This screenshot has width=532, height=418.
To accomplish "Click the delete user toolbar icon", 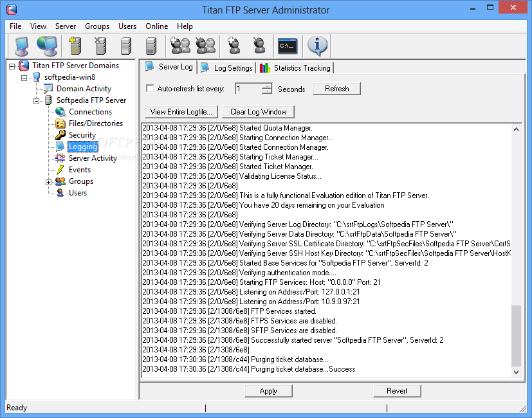I will (x=259, y=46).
